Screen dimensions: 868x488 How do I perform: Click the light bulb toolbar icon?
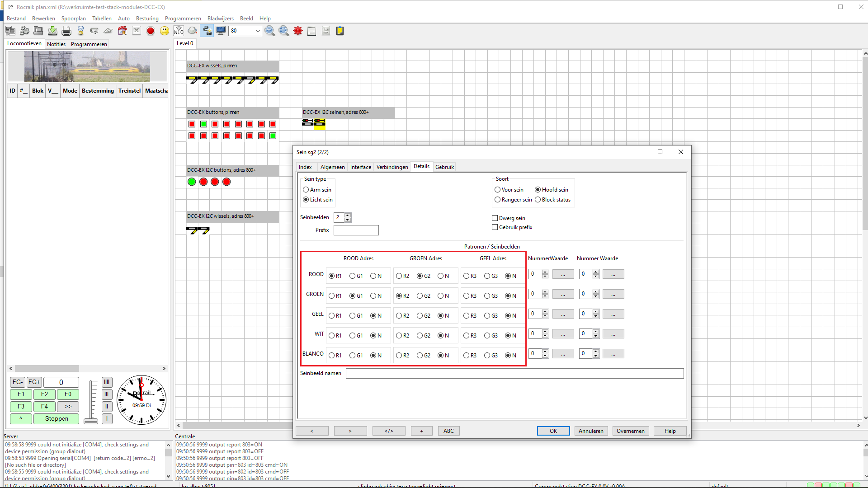(80, 31)
